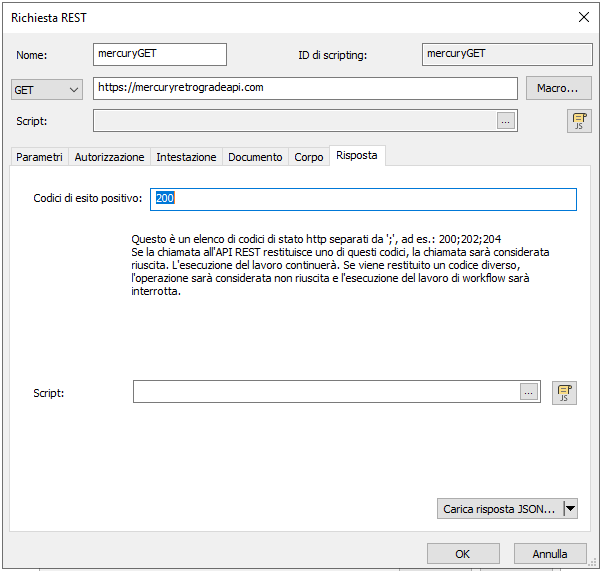
Task: Select the Risposta tab
Action: pyautogui.click(x=357, y=156)
